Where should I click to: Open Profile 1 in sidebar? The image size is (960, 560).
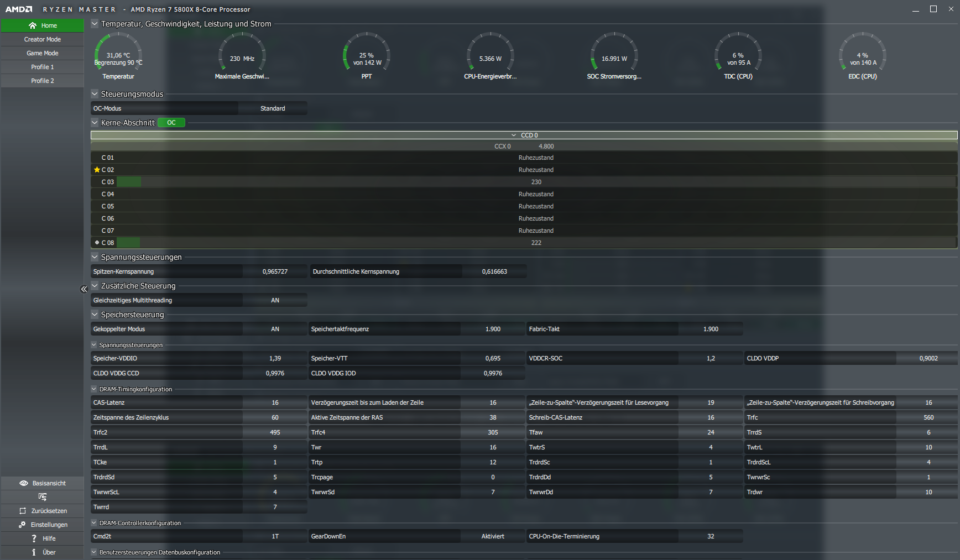pyautogui.click(x=43, y=67)
